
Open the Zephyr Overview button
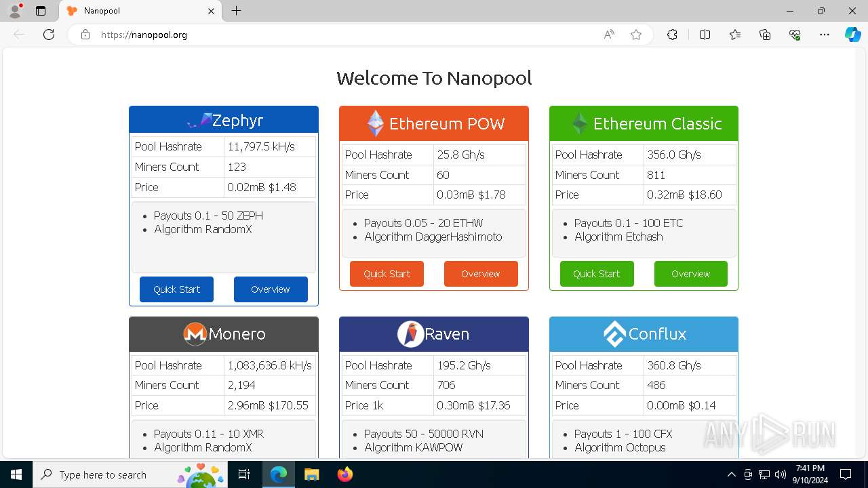tap(271, 289)
